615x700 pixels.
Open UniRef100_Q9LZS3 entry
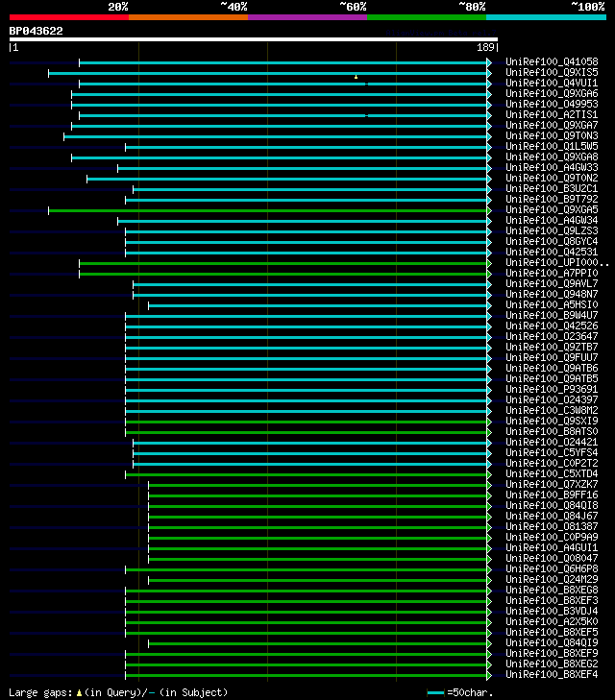552,230
